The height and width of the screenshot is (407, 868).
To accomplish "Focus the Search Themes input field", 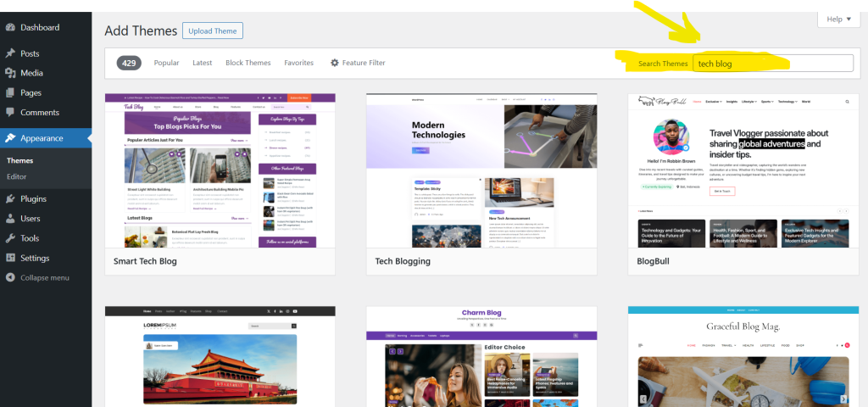I will (773, 63).
